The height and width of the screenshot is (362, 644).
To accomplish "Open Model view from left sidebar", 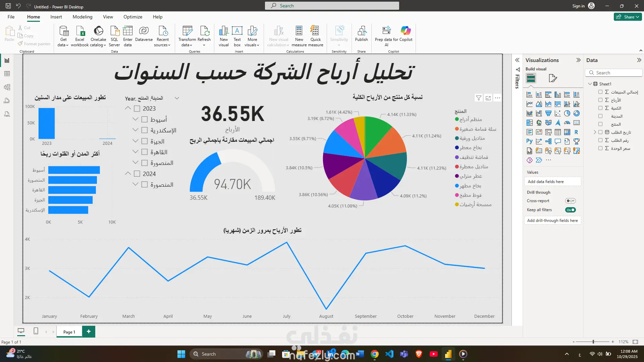I will click(7, 87).
